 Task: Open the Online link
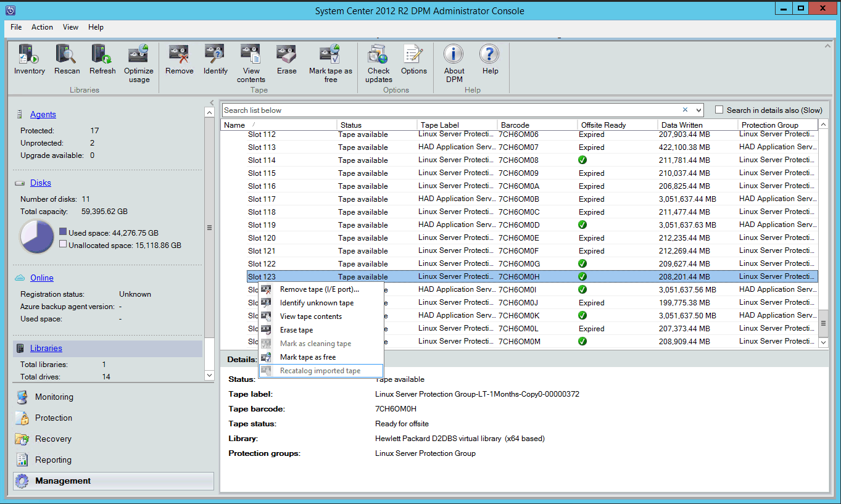(x=42, y=278)
